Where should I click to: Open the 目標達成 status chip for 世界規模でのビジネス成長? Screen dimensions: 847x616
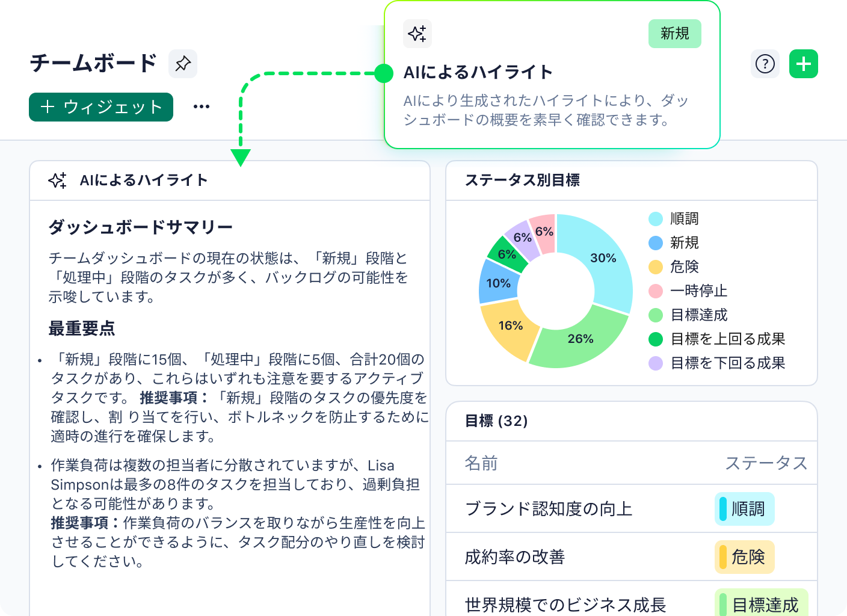[761, 603]
